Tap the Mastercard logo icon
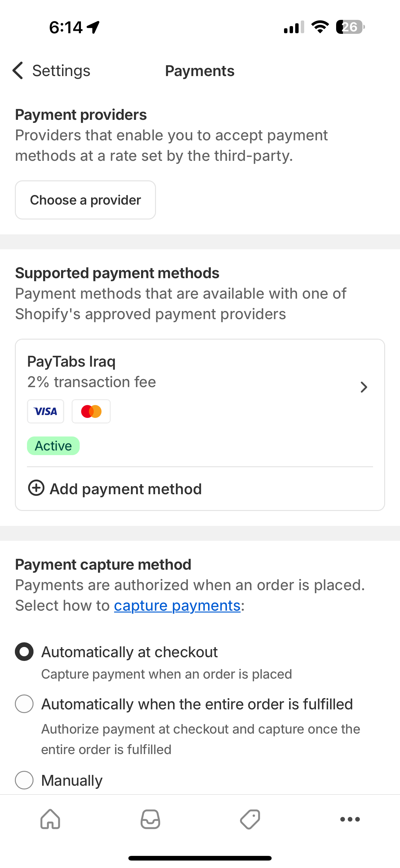 click(91, 411)
